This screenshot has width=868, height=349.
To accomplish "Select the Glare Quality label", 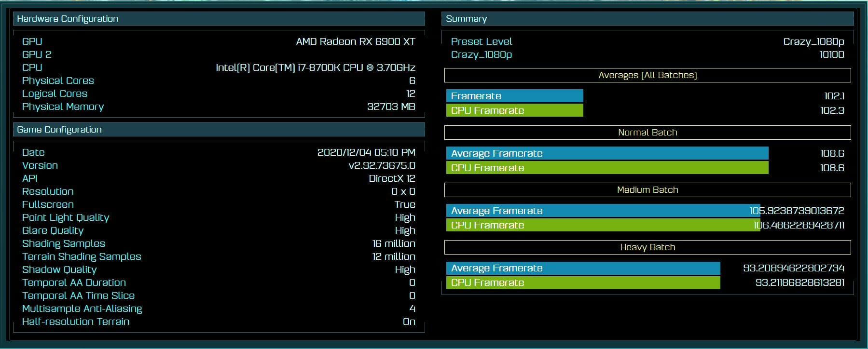I will [53, 230].
